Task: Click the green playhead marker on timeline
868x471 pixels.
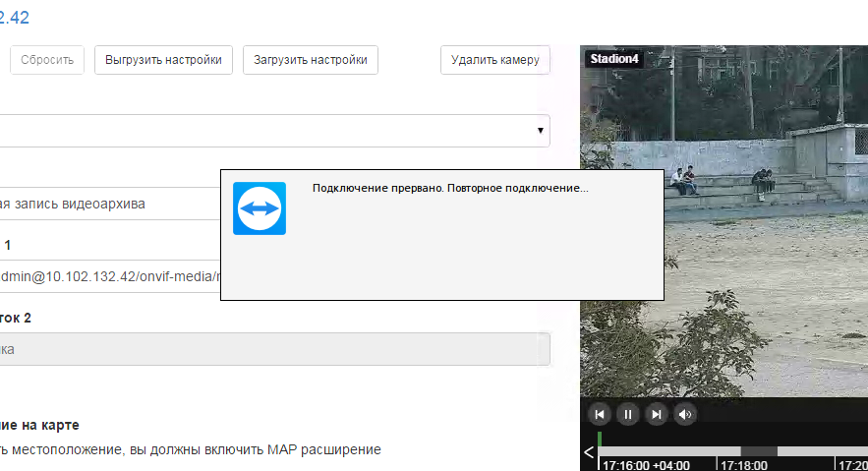Action: 599,440
